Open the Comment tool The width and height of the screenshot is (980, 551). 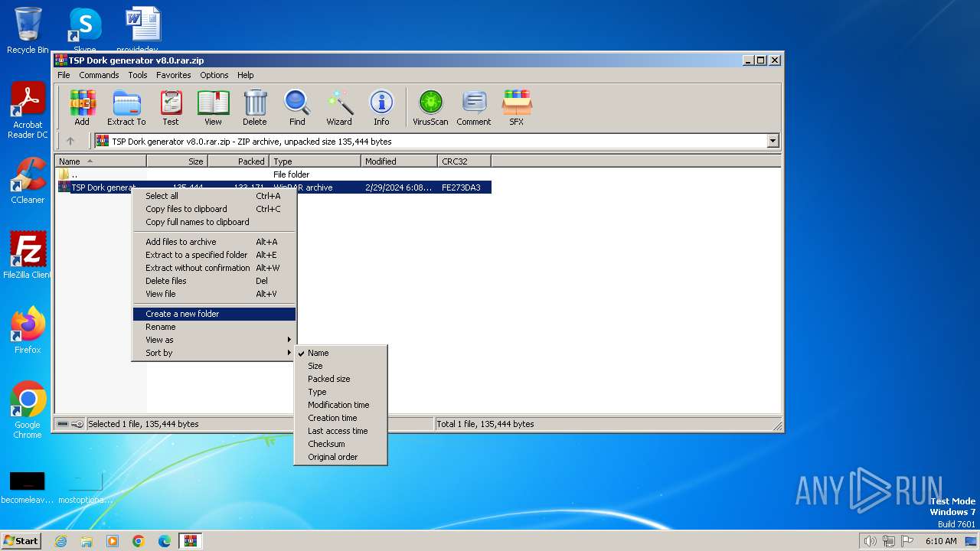pyautogui.click(x=474, y=107)
